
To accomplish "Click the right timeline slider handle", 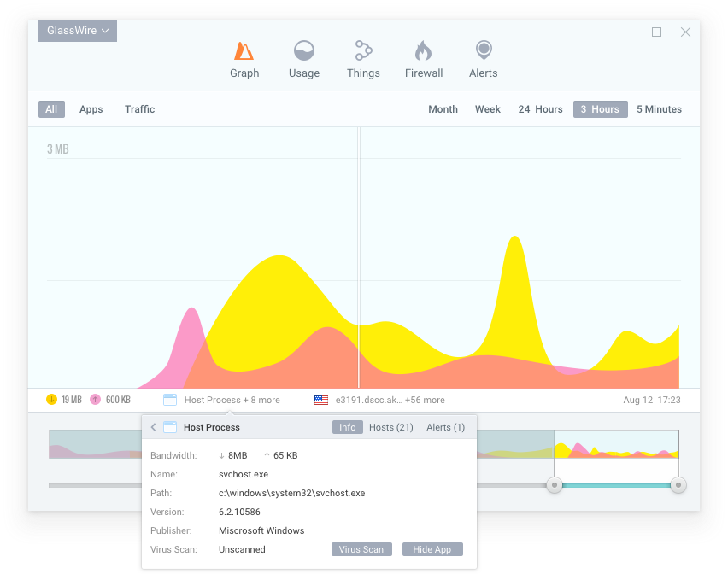I will pyautogui.click(x=678, y=485).
